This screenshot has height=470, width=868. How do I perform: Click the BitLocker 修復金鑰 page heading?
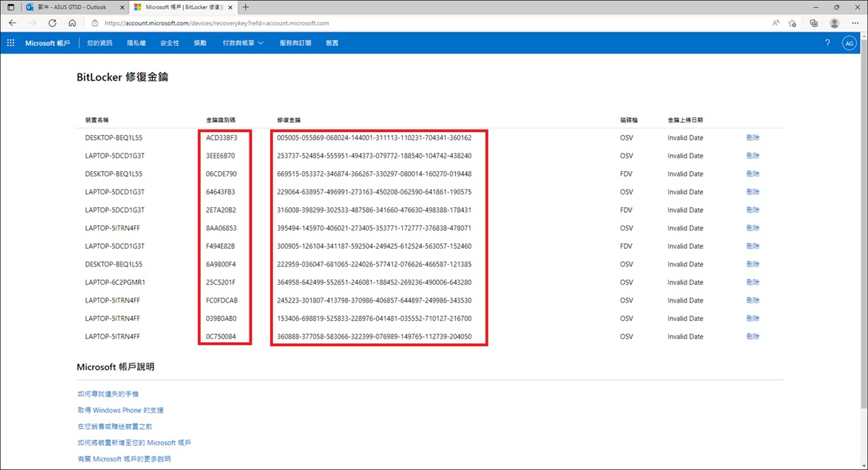(122, 77)
